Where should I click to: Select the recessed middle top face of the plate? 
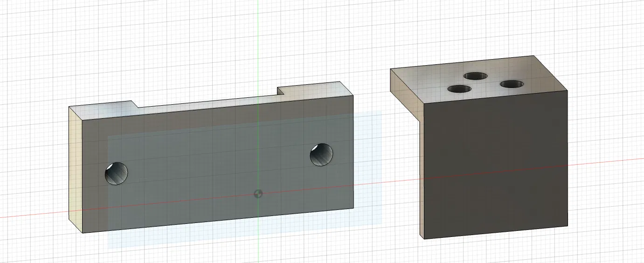click(x=210, y=105)
